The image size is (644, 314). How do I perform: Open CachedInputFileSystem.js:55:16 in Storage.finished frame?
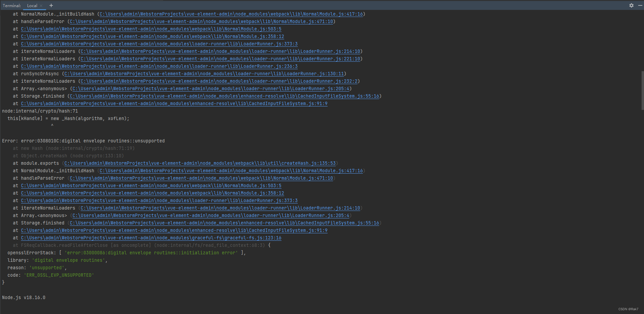(x=225, y=96)
